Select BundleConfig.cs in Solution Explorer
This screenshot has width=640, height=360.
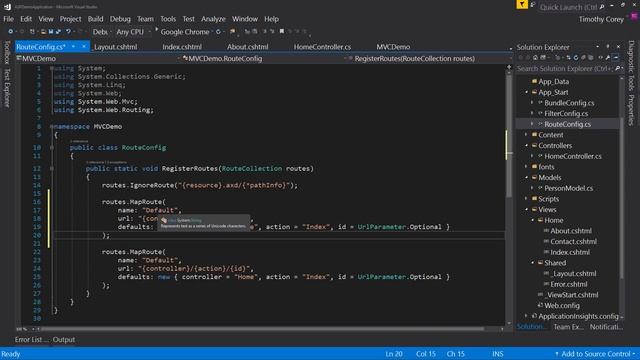tap(569, 103)
